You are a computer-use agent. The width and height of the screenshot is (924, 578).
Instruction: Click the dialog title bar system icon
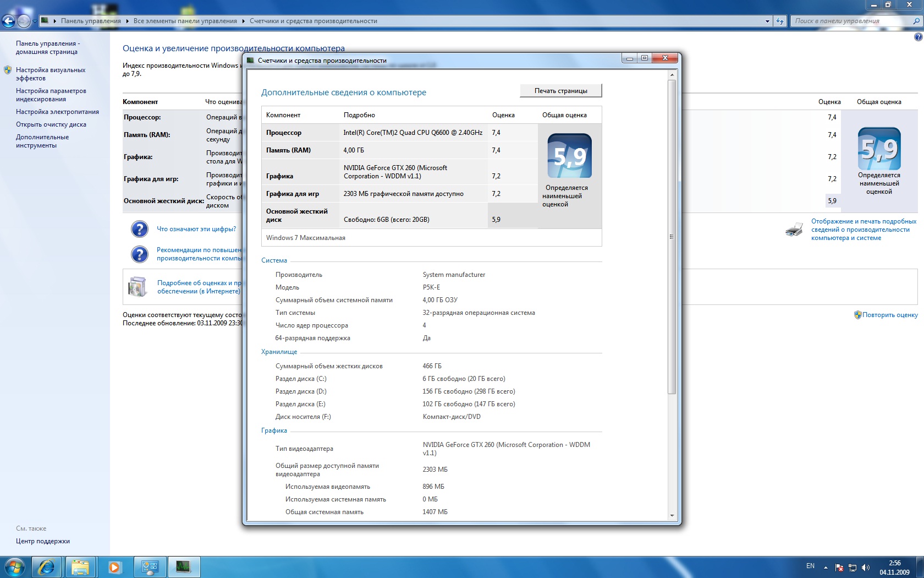point(251,60)
